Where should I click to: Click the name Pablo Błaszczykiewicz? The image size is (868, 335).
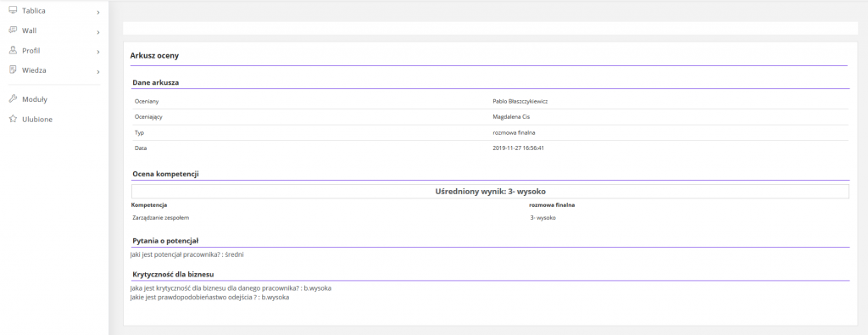click(520, 101)
